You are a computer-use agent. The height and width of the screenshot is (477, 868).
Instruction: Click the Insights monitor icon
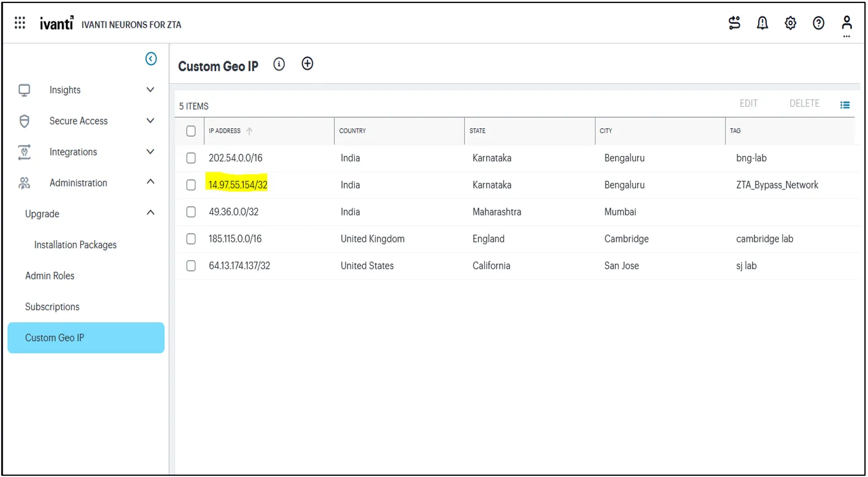pos(25,90)
